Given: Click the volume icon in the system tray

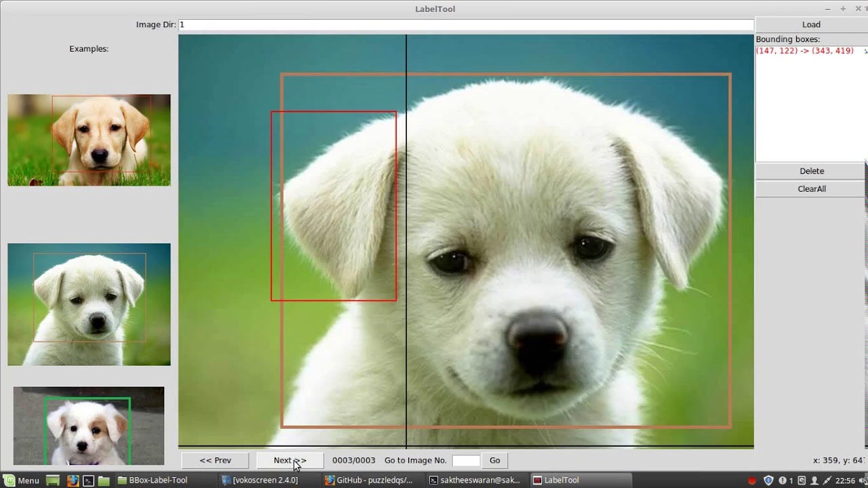Looking at the screenshot, I should [863, 480].
